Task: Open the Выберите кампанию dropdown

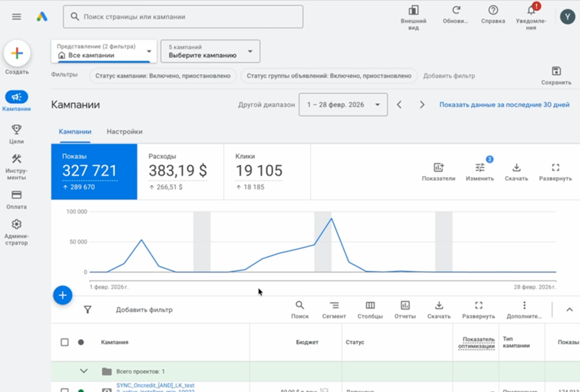Action: (210, 52)
